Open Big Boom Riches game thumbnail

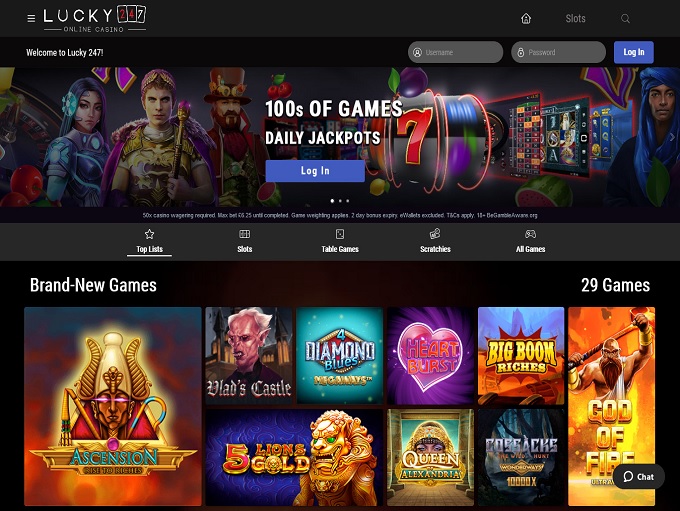521,356
